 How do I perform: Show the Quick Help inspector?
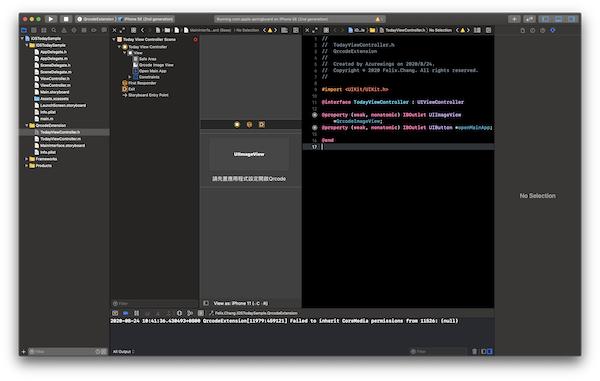543,30
